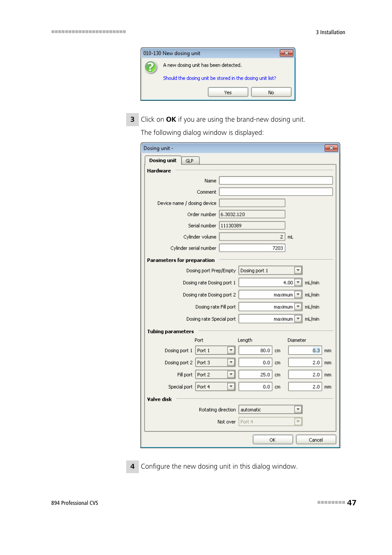Open the Dosing rate Special port dropdown
This screenshot has width=392, height=555.
[298, 319]
